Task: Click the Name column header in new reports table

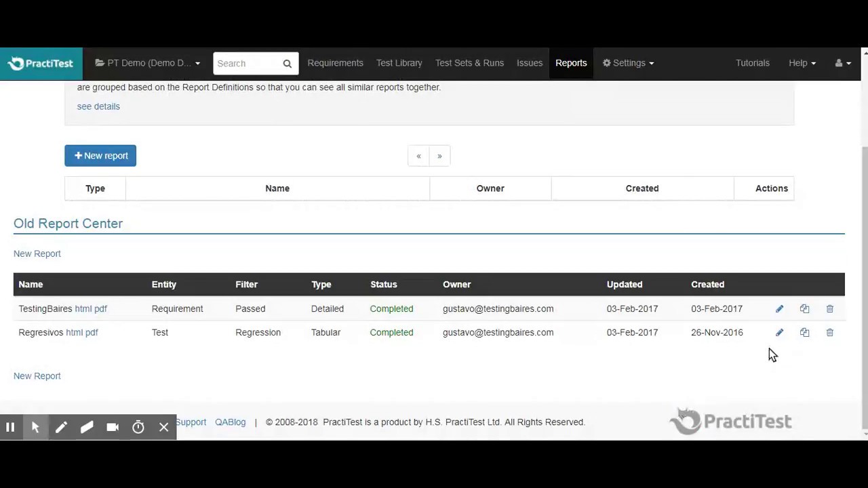Action: (x=277, y=188)
